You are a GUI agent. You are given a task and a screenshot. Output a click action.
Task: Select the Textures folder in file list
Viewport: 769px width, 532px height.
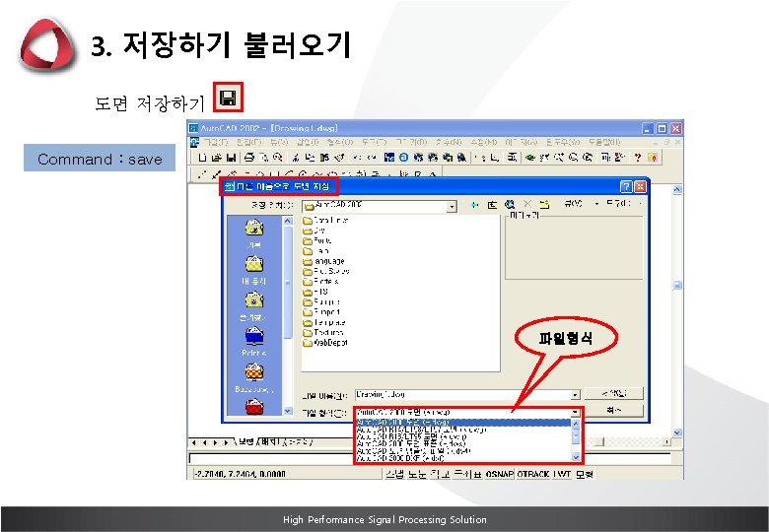click(323, 333)
